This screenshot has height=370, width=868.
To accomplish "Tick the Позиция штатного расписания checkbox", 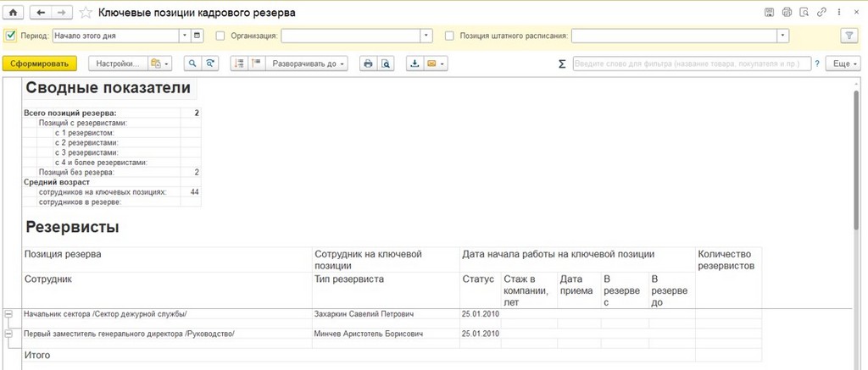I will click(449, 36).
